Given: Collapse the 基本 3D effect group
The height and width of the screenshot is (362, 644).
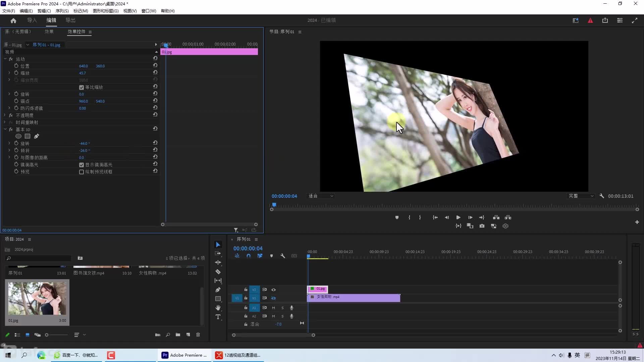Looking at the screenshot, I should tap(5, 129).
